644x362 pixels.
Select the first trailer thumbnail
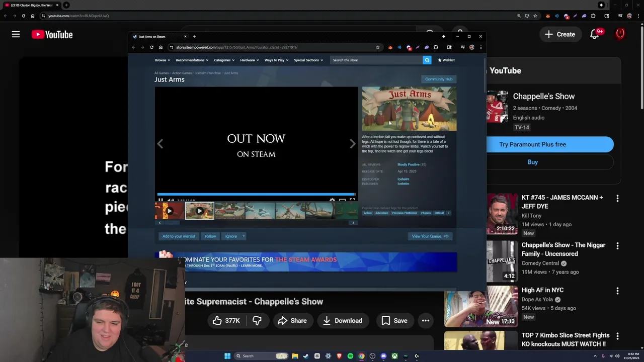[169, 211]
